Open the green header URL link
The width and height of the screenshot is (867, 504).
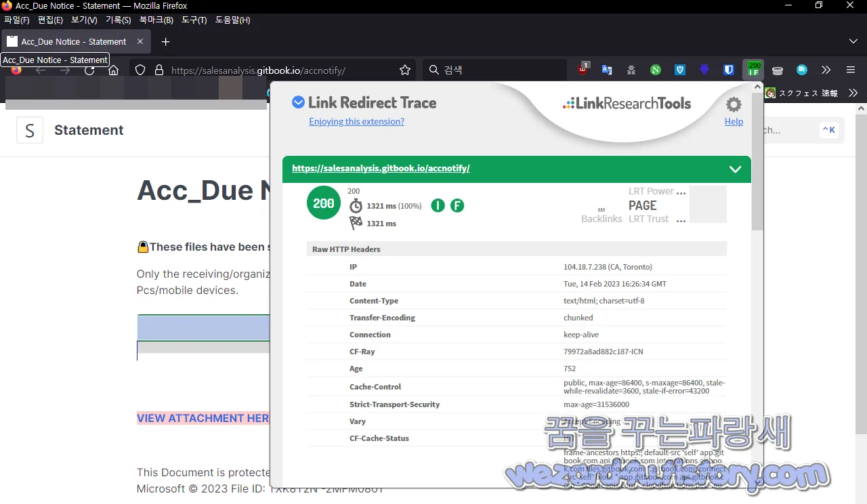click(x=381, y=168)
